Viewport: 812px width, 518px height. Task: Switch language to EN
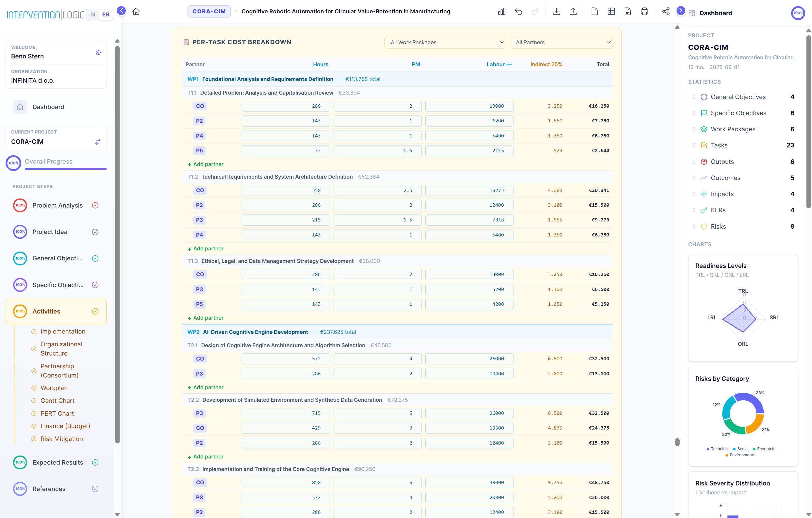(106, 14)
